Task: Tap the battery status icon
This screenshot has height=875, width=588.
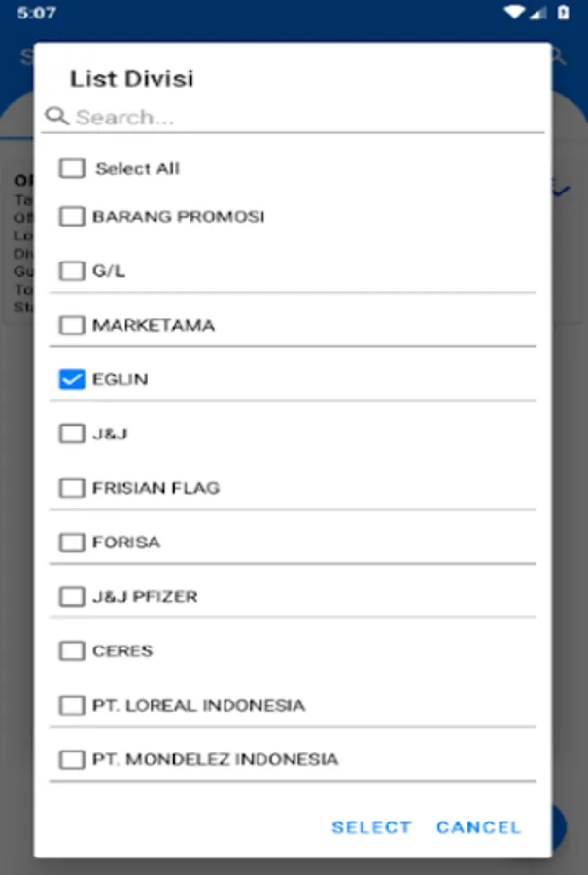Action: coord(564,13)
